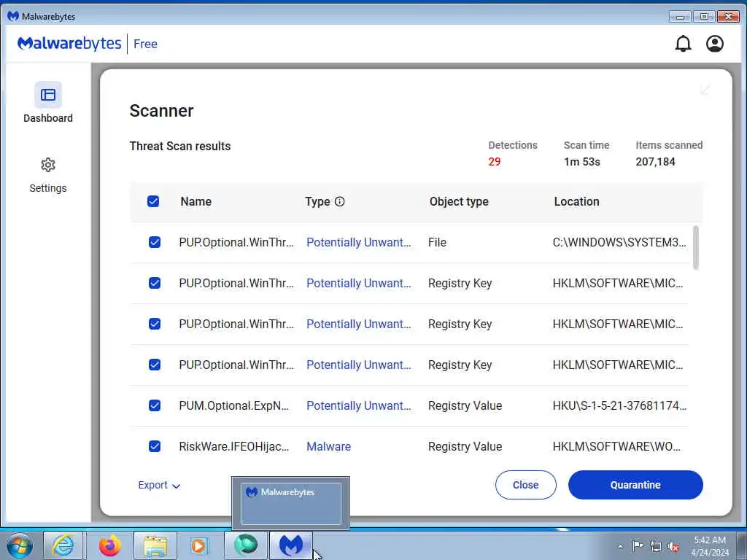Uncheck the first Registry Key row checkbox
The image size is (747, 560).
(x=155, y=284)
